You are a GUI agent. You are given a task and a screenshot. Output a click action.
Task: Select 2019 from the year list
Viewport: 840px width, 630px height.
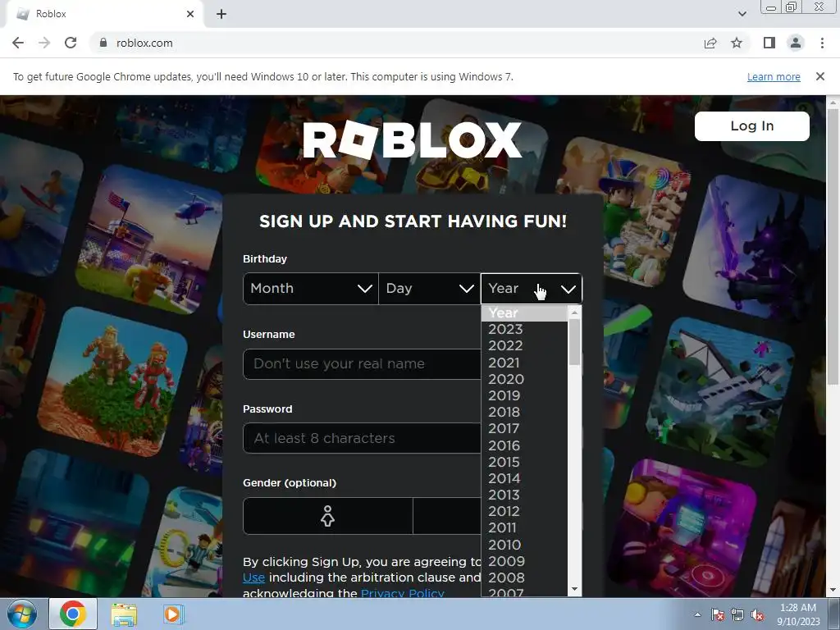click(524, 395)
